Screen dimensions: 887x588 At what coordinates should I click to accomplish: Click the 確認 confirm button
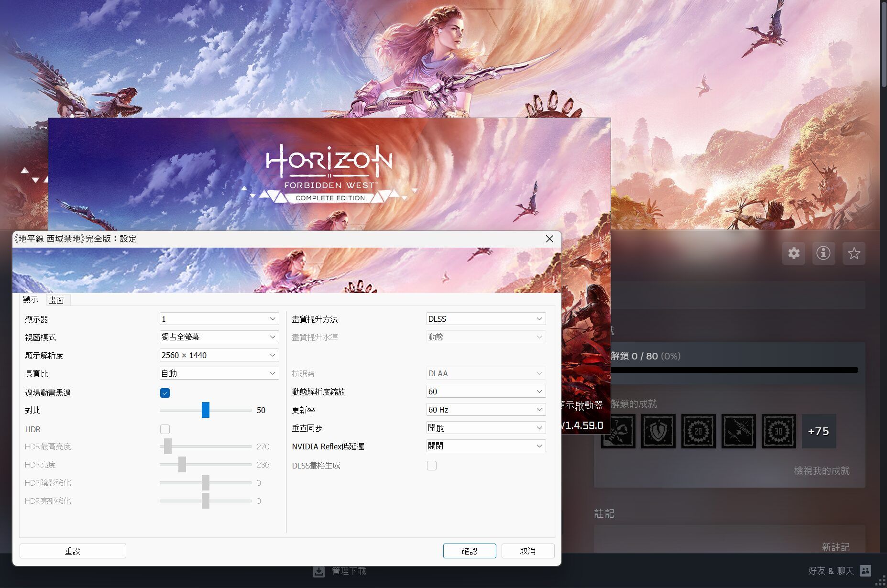pyautogui.click(x=470, y=551)
